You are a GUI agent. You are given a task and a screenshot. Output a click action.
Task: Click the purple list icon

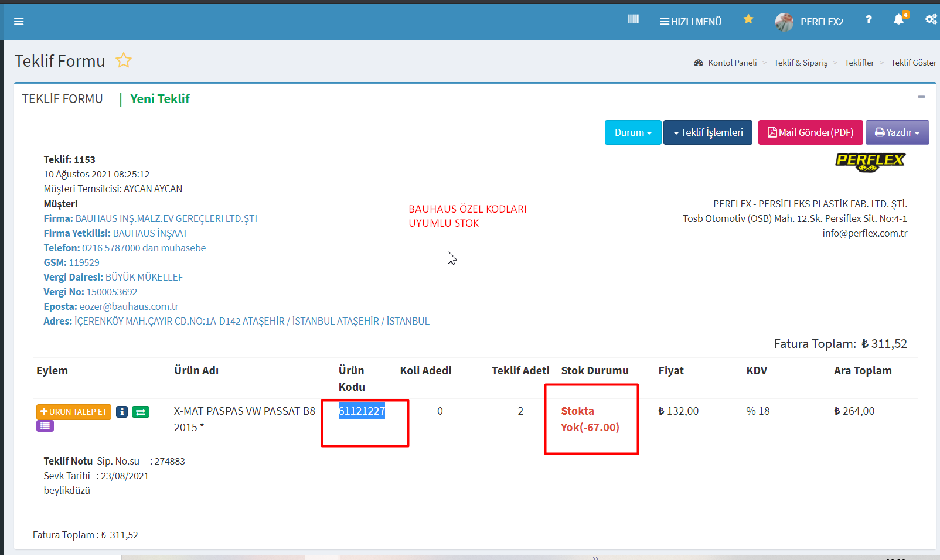(x=45, y=426)
